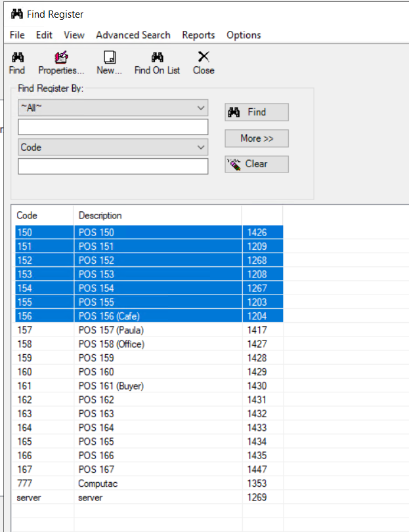Select row POS 164
The width and height of the screenshot is (409, 532).
[x=149, y=428]
